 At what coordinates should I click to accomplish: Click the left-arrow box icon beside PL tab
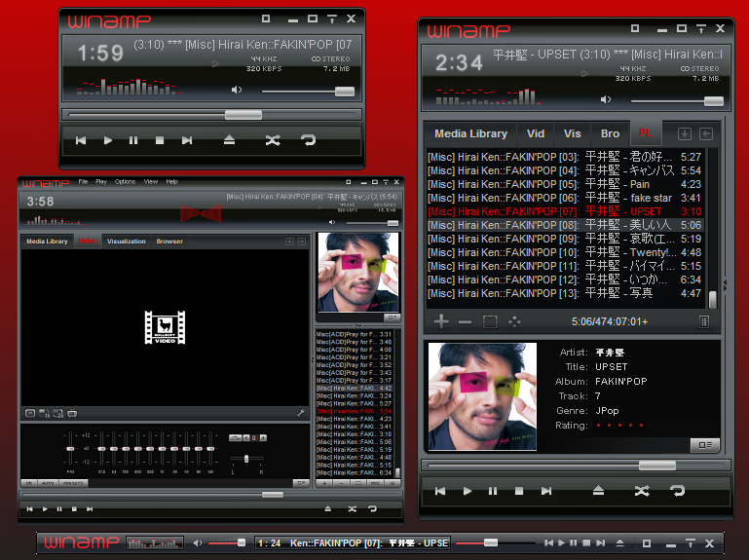click(x=706, y=133)
